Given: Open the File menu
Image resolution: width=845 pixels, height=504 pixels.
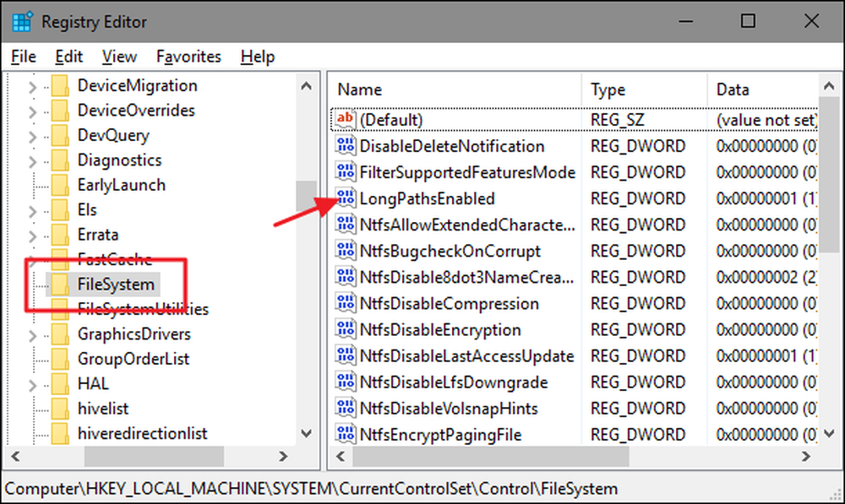Looking at the screenshot, I should pos(23,57).
